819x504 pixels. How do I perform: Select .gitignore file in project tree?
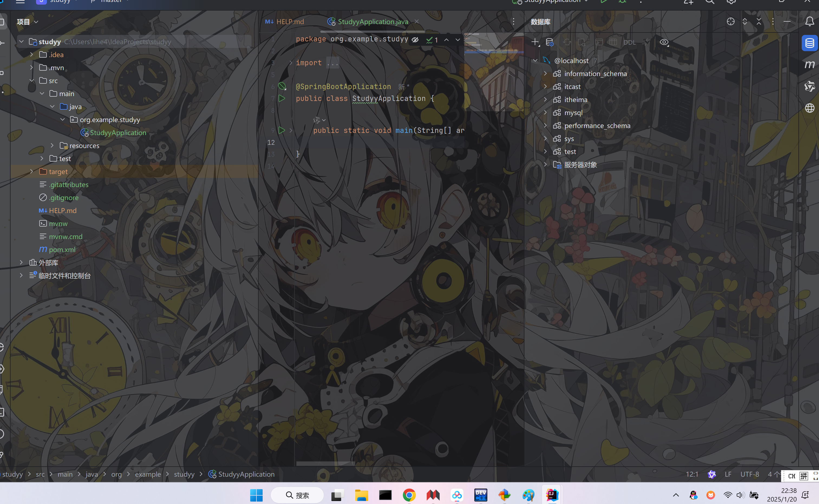point(63,197)
